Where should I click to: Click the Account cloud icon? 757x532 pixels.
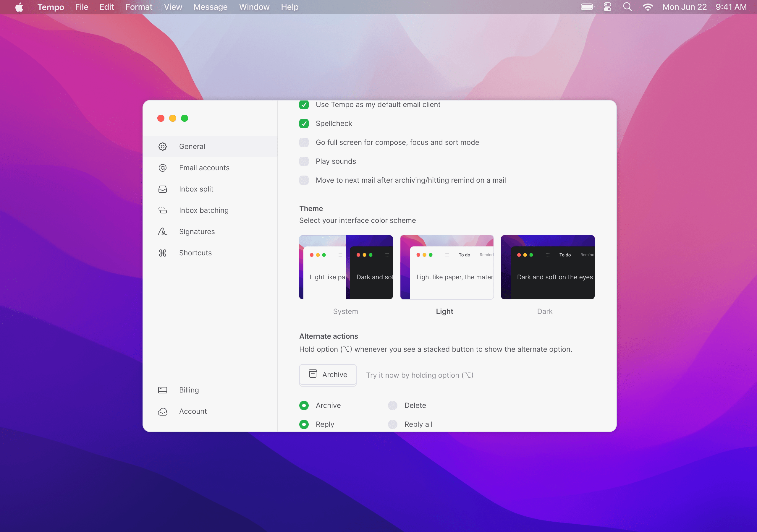pyautogui.click(x=163, y=411)
